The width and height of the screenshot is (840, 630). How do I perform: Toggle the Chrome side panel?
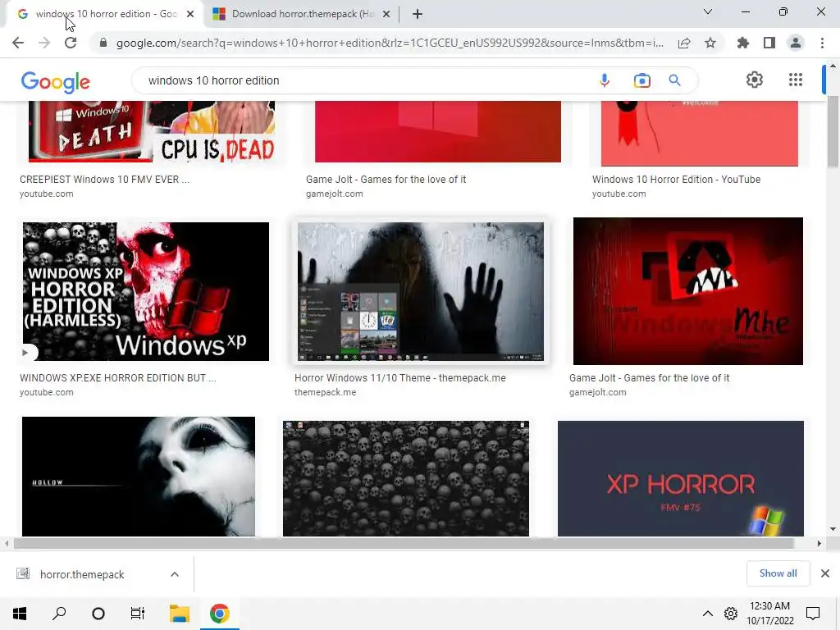[x=769, y=43]
